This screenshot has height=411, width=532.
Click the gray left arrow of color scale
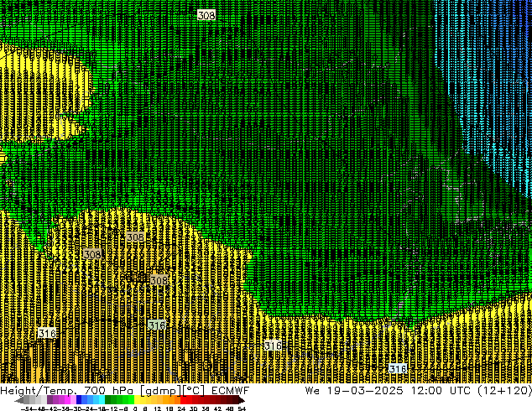(18, 401)
